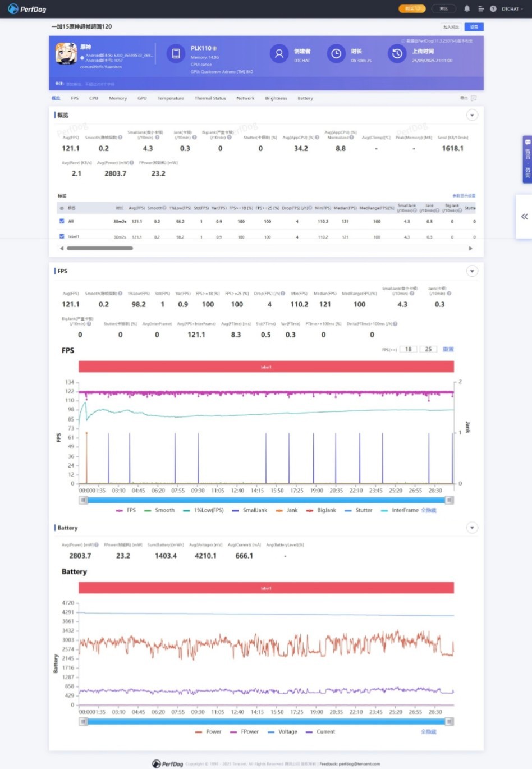Open the feedback side tab
532x769 pixels.
528,159
